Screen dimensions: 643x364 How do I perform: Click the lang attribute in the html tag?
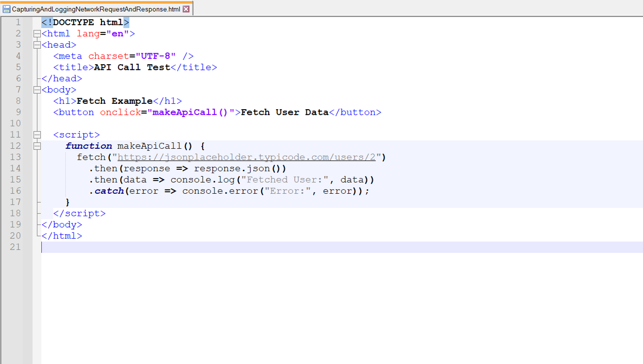[88, 34]
